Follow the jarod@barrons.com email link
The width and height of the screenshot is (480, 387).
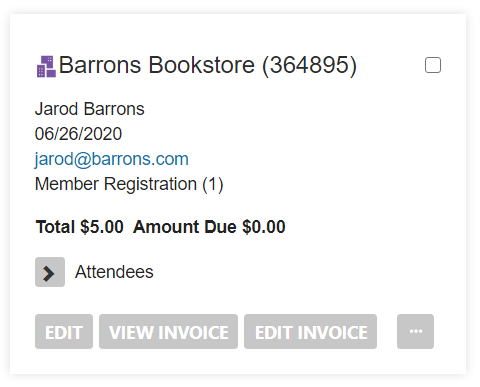click(112, 159)
